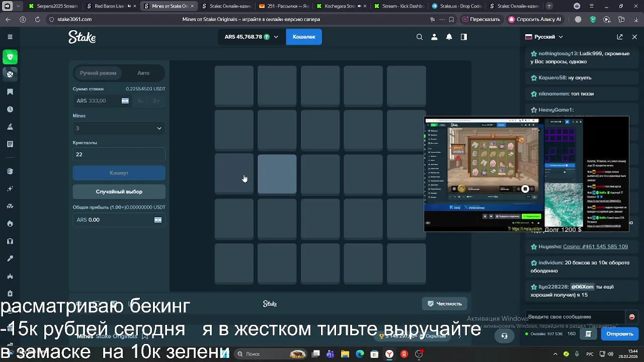The image size is (644, 362).
Task: Open the «Кошелек» wallet
Action: pyautogui.click(x=304, y=37)
